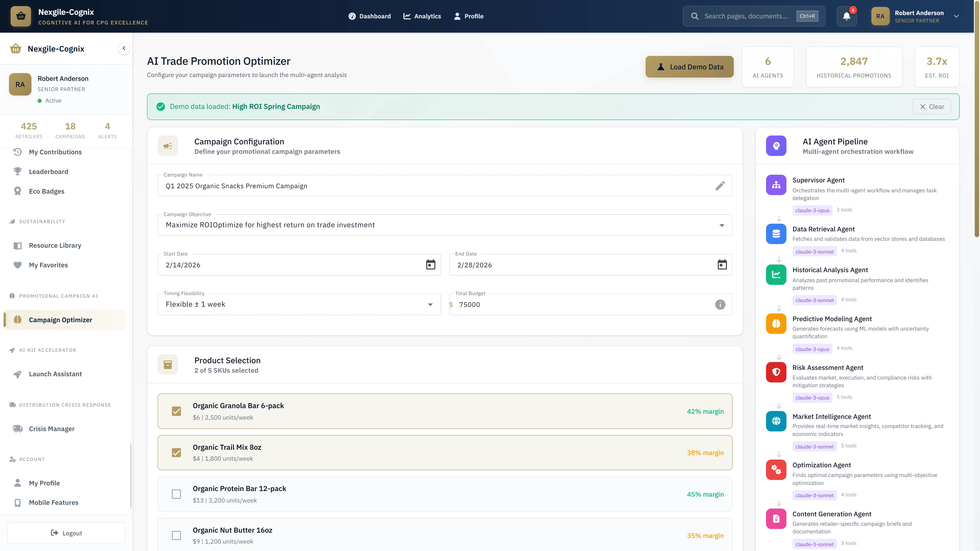Click the search pages input field
Screen dimensions: 980x551
pyautogui.click(x=753, y=16)
